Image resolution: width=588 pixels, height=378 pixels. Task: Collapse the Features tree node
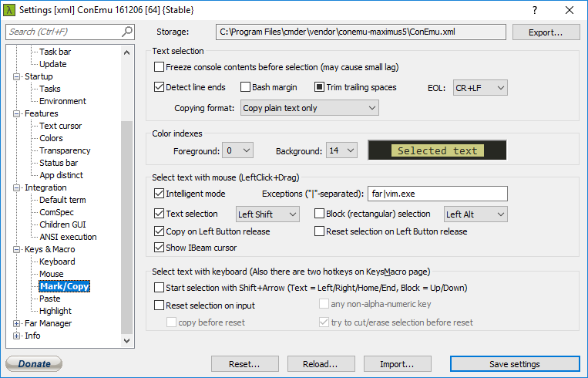16,113
